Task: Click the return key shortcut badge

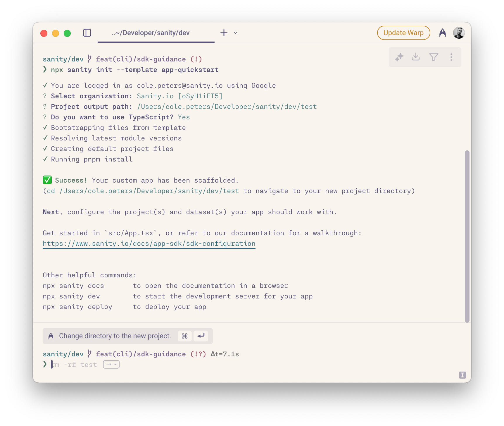Action: tap(201, 336)
